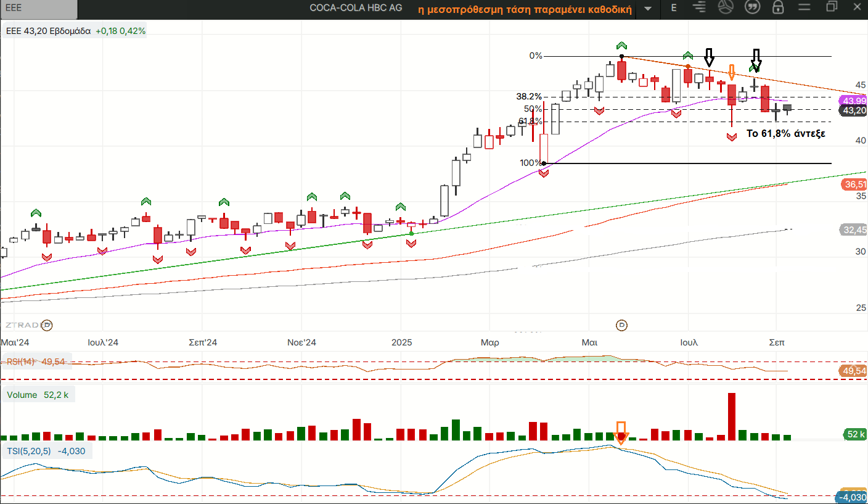Click the blue -4,030 TSI value tag
The image size is (868, 504).
(x=853, y=497)
